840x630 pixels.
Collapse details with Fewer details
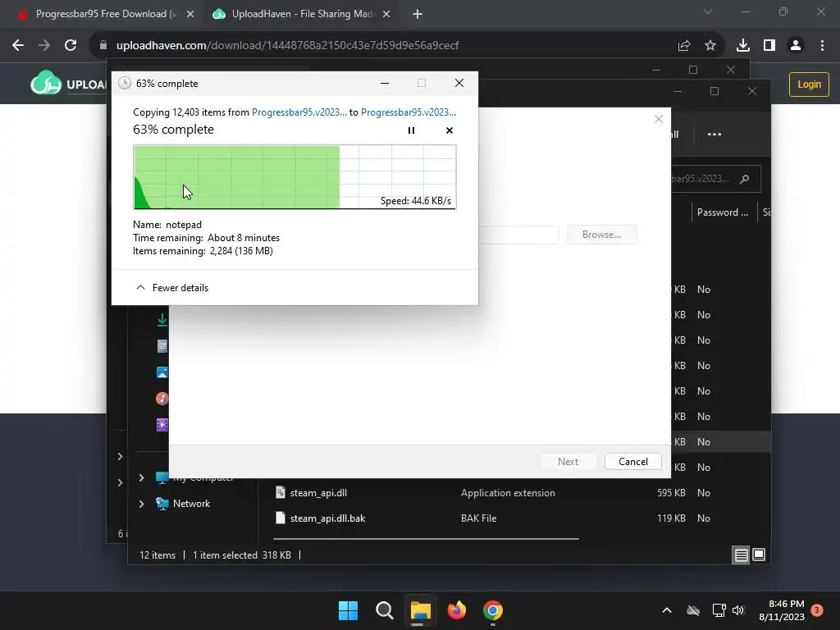172,288
